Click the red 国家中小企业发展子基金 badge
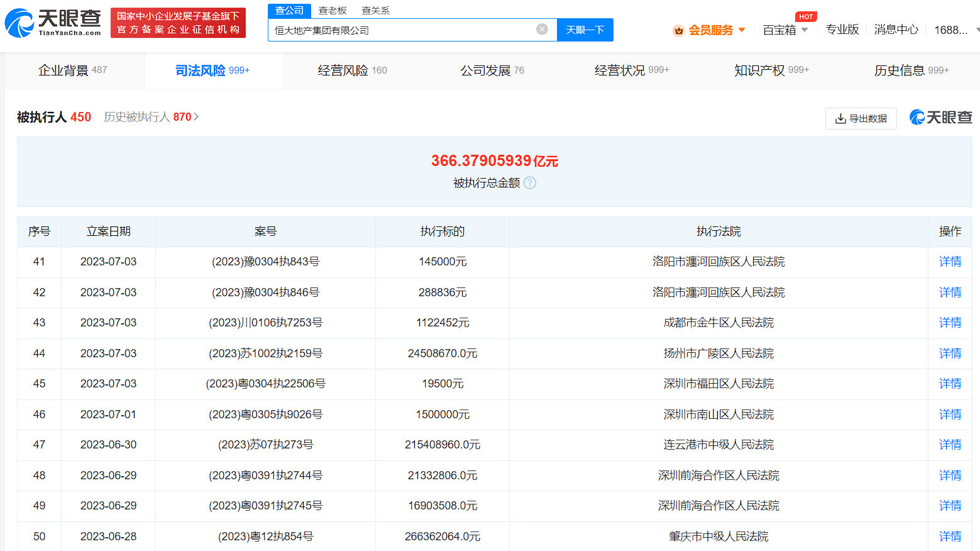The width and height of the screenshot is (980, 551). coord(178,23)
